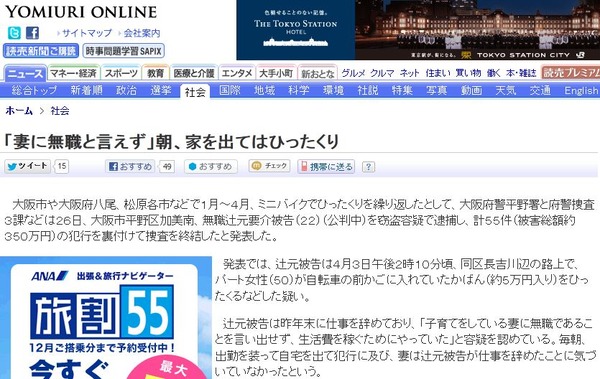Open 買い物 link

[468, 73]
